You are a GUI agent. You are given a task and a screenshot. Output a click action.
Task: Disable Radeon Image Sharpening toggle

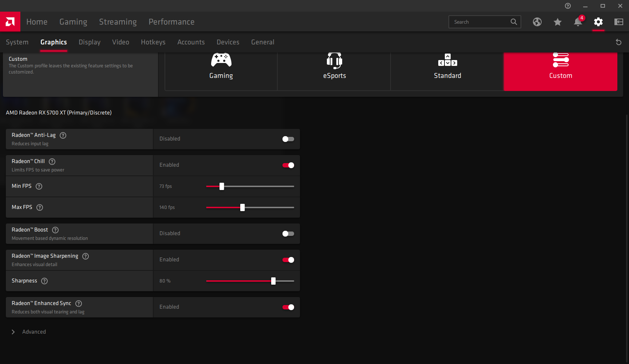(x=288, y=260)
